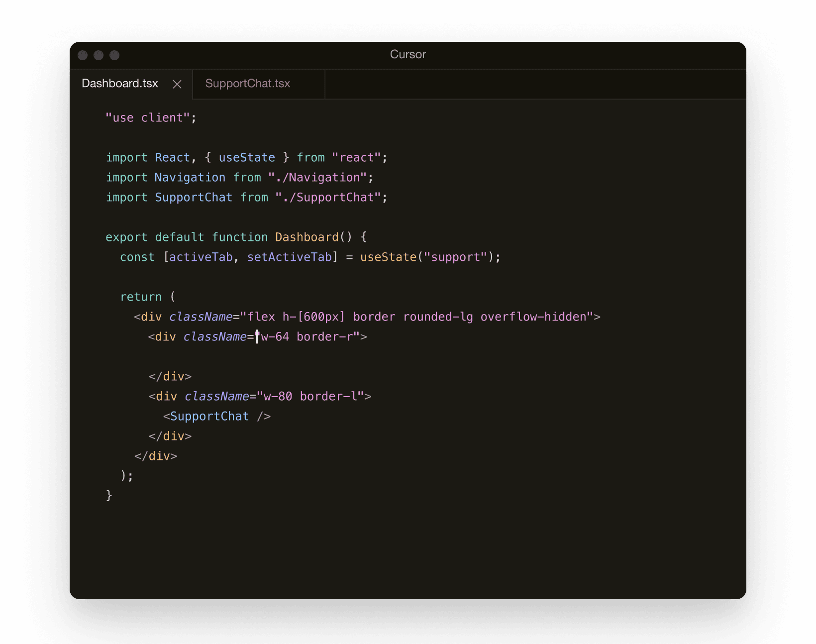Click the red close window dot
The image size is (816, 644).
83,55
